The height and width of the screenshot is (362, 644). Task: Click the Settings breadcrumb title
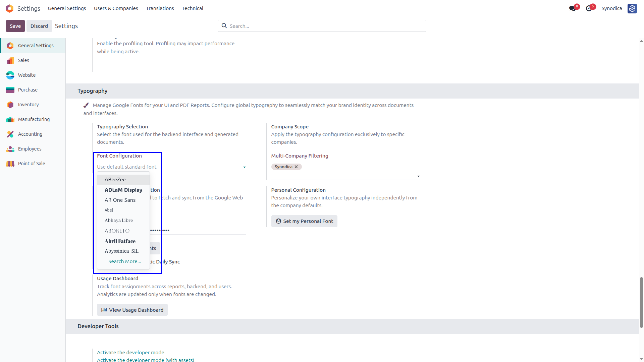pyautogui.click(x=66, y=26)
